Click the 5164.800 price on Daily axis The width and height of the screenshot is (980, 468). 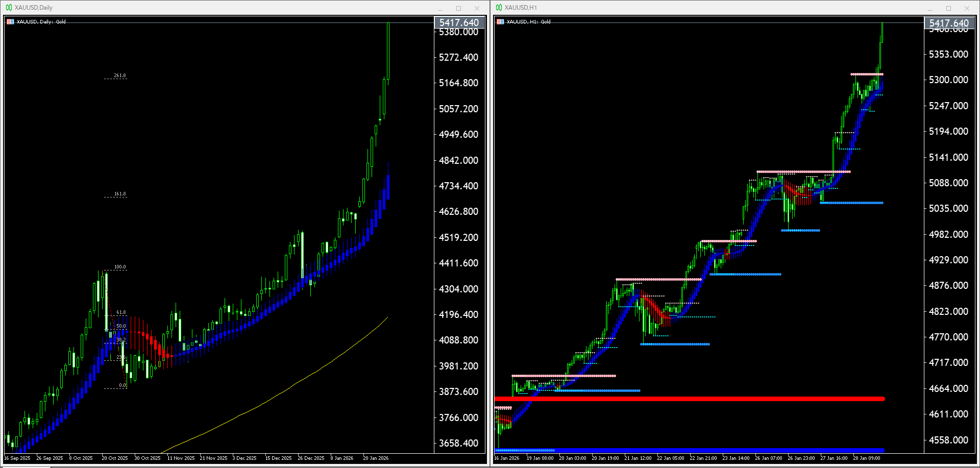[459, 83]
